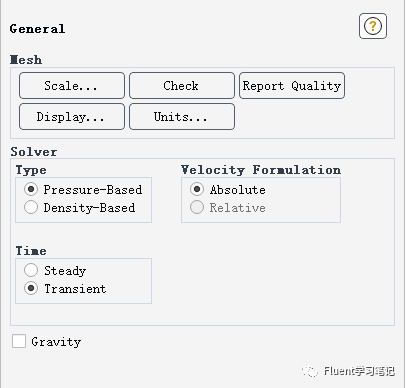
Task: Click the General panel heading
Action: coord(37,29)
